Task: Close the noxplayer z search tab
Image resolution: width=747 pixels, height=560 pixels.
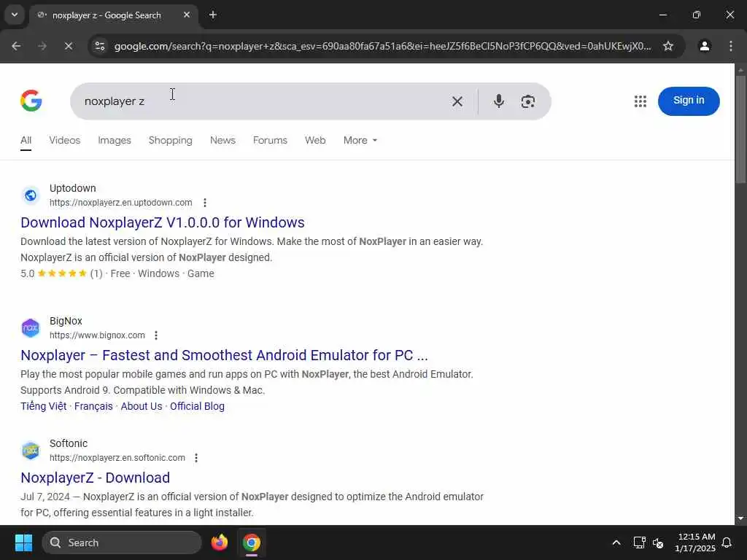Action: (187, 15)
